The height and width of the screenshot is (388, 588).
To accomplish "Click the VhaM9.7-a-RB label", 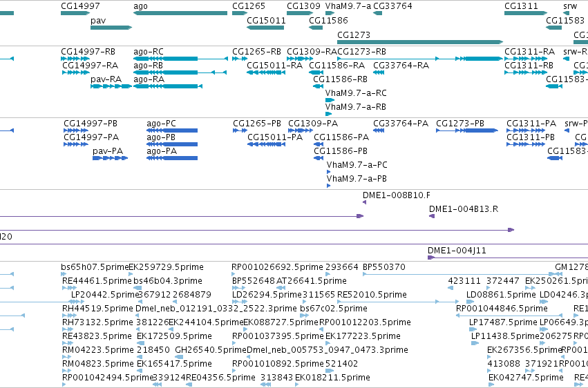I will 356,107.
